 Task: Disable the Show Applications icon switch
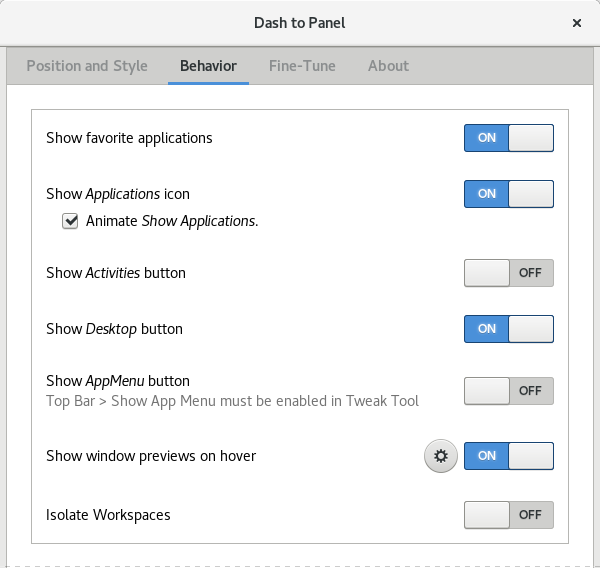(x=508, y=194)
